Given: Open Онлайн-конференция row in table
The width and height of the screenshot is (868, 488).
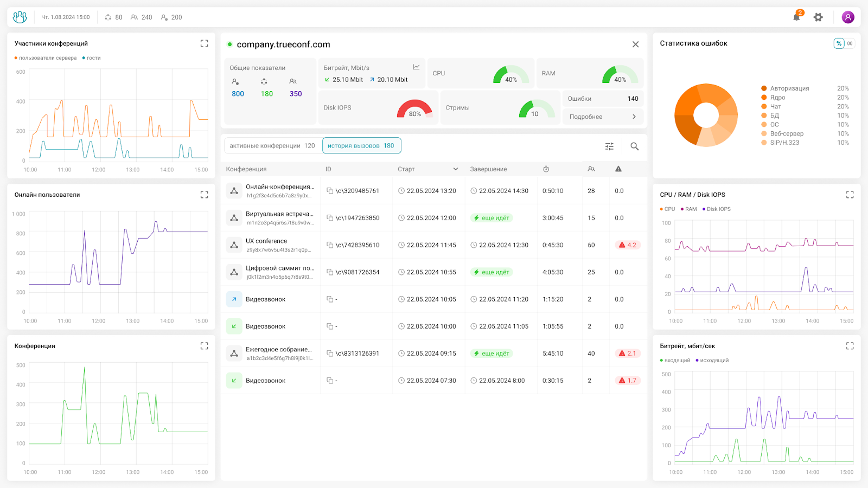Looking at the screenshot, I should point(279,191).
